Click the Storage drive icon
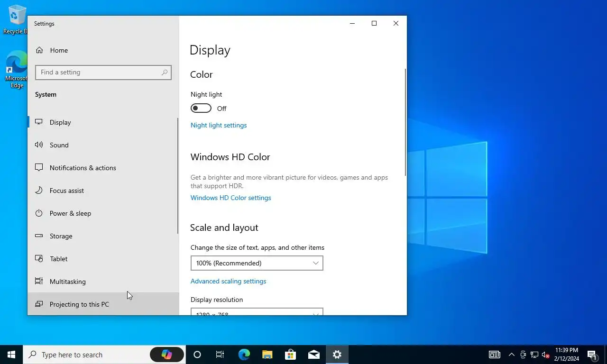The image size is (607, 364). tap(39, 236)
